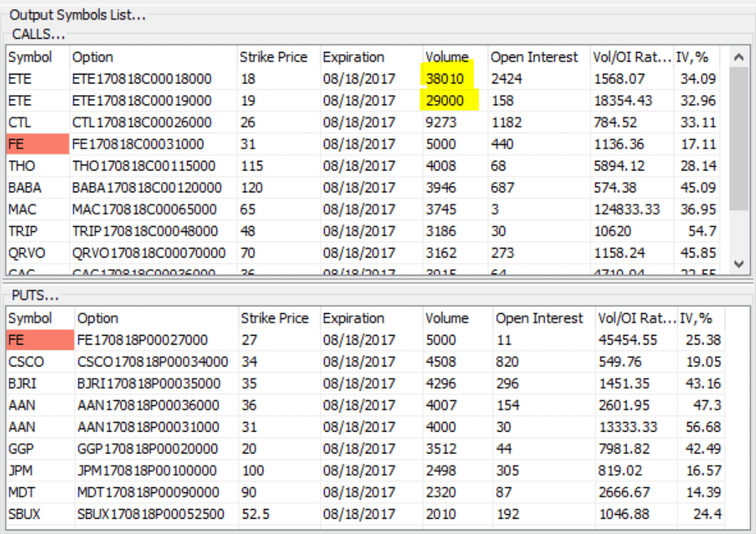Click the calls scrollbar up arrow
Viewport: 756px width, 534px height.
tap(738, 57)
